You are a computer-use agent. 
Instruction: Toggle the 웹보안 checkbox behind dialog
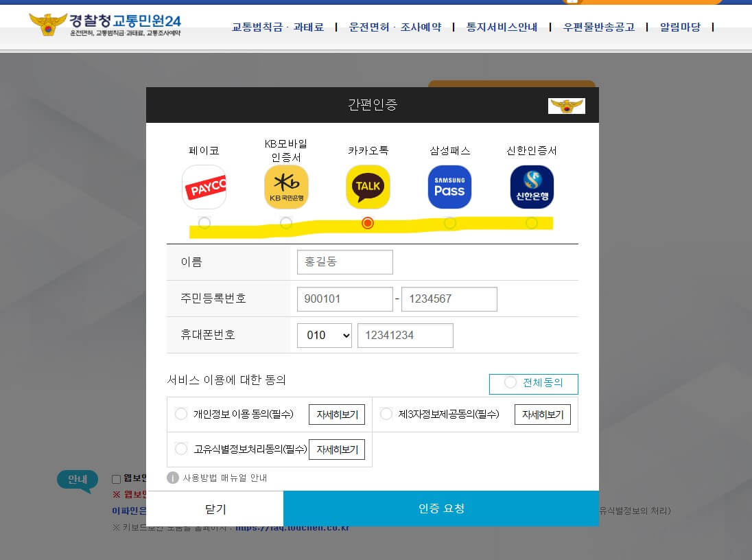(x=116, y=479)
